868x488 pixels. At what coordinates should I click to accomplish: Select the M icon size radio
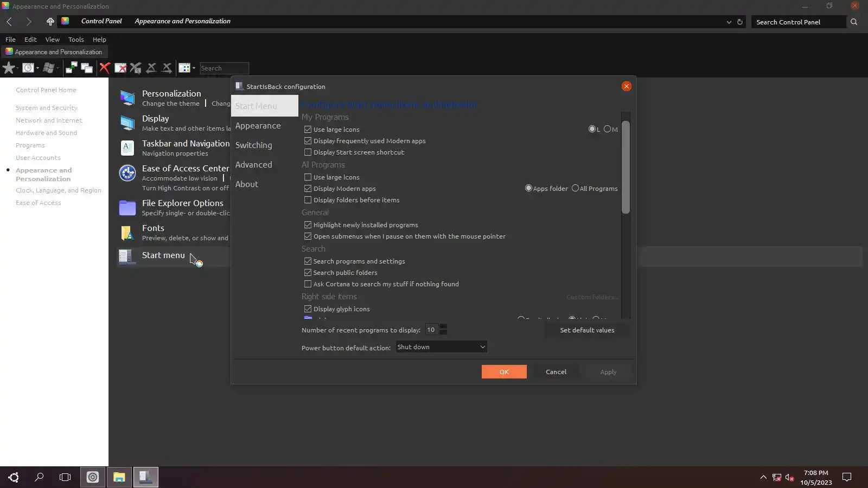(607, 129)
